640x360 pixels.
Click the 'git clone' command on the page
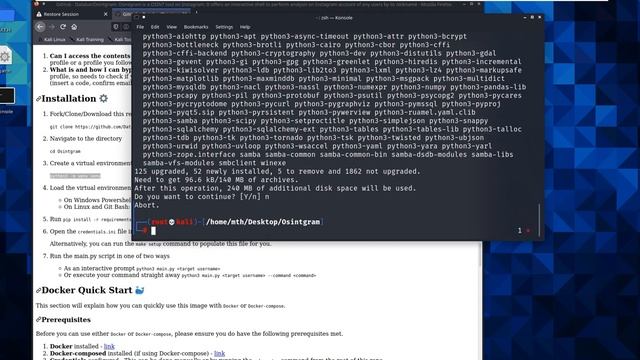coord(90,127)
